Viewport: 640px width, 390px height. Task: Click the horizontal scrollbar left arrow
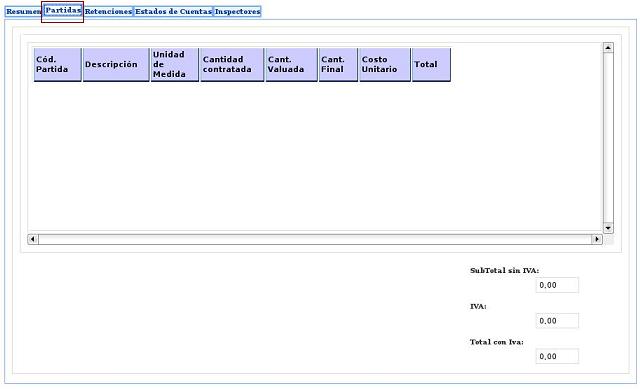(33, 239)
